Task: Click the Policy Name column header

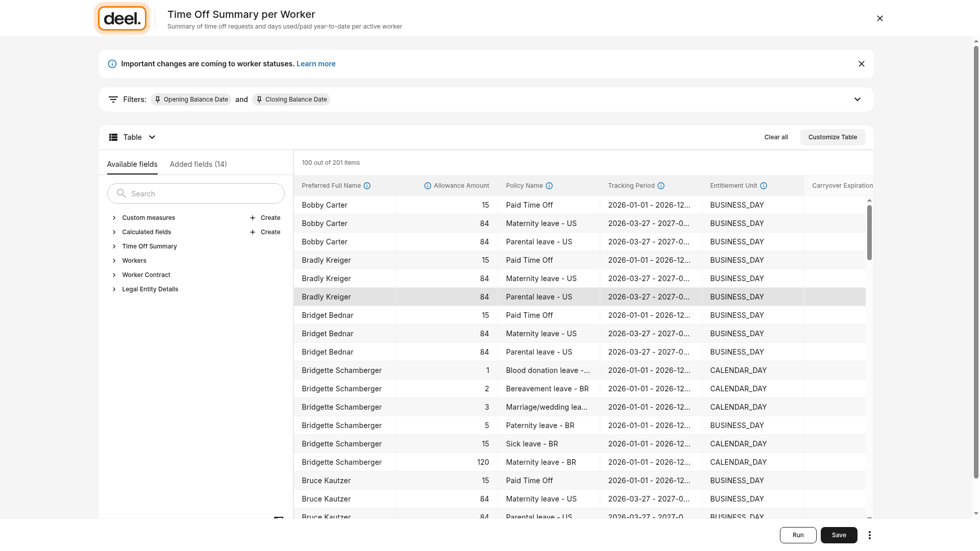Action: point(549,186)
